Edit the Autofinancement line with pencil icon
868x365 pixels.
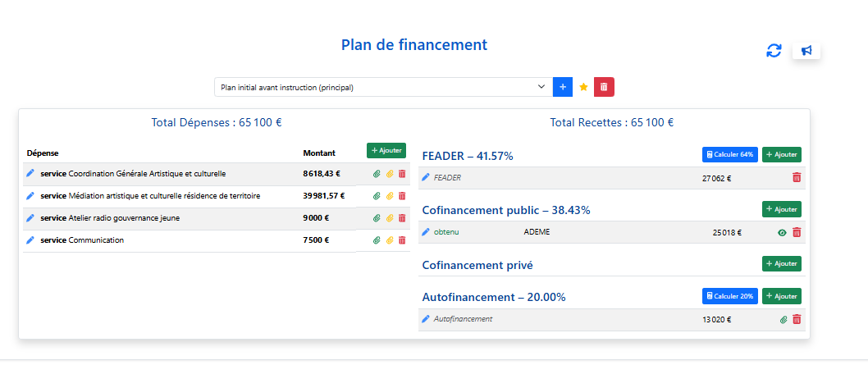click(x=426, y=319)
